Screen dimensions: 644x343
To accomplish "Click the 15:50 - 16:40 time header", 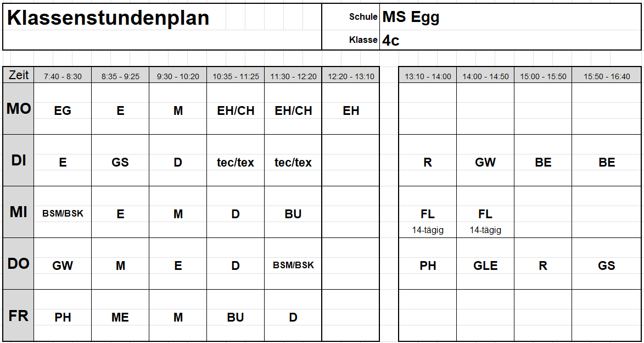I will pos(607,76).
